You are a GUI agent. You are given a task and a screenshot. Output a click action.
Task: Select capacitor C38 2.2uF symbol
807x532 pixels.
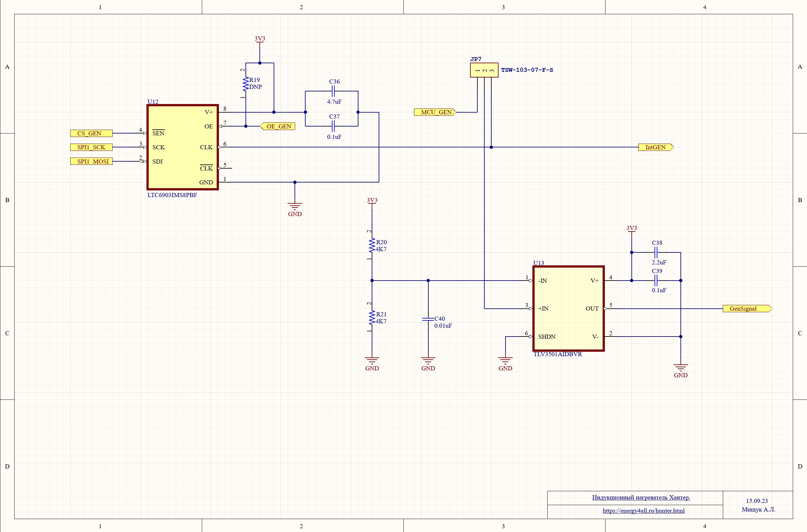(656, 252)
